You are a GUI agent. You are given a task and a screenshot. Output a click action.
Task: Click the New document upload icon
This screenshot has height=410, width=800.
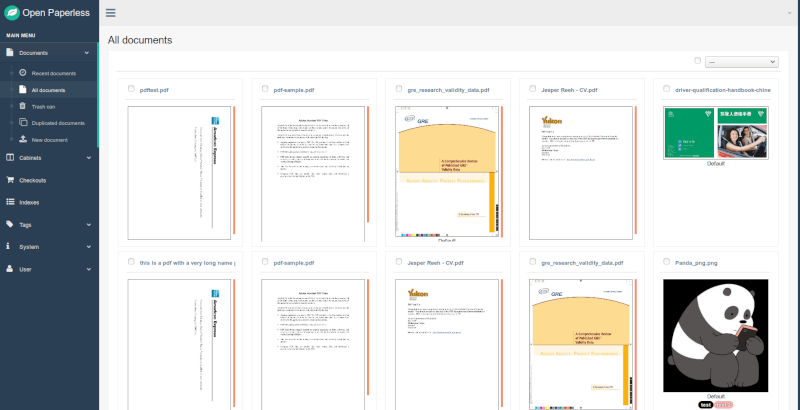point(22,139)
